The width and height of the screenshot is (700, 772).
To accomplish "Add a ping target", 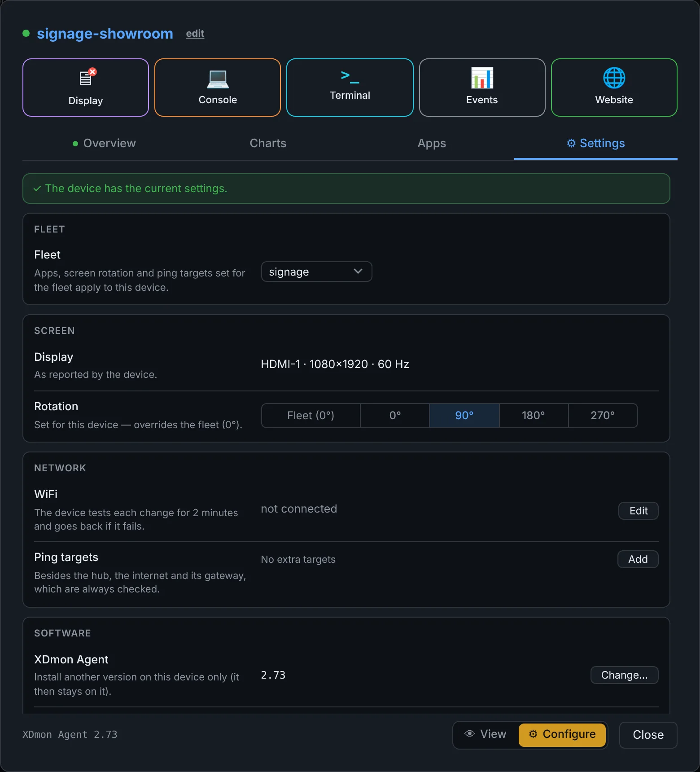I will [x=638, y=559].
